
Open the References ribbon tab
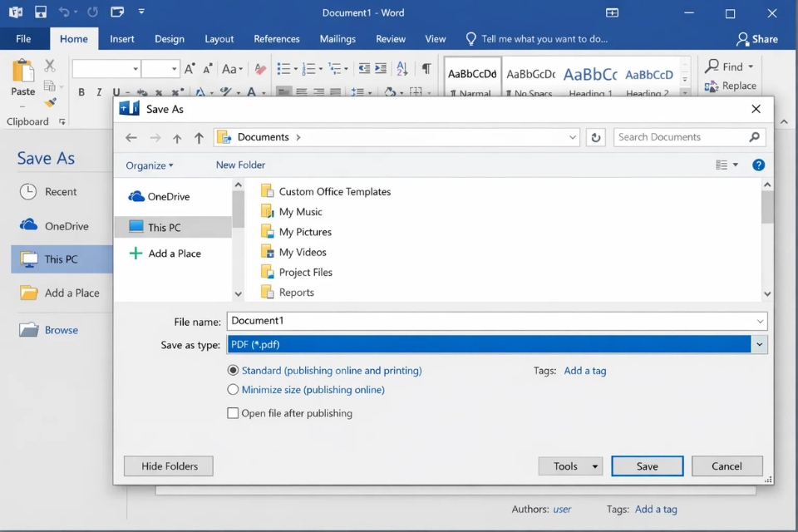pos(277,38)
